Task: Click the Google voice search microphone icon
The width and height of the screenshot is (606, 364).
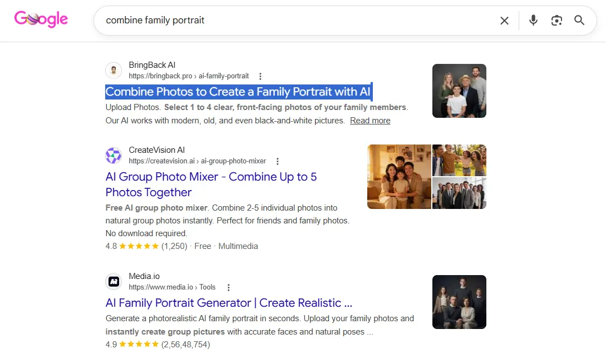Action: click(x=533, y=20)
